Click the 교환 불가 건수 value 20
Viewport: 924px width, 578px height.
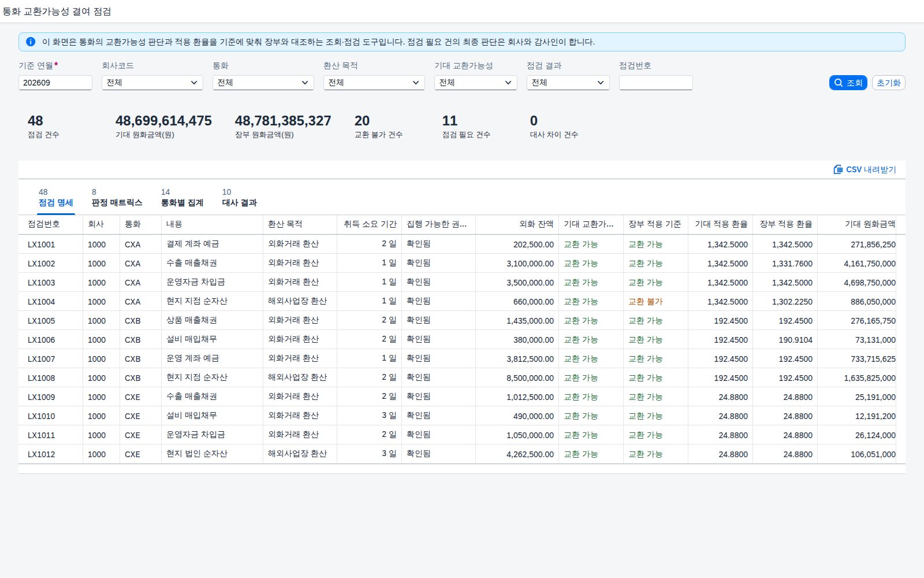[x=362, y=121]
